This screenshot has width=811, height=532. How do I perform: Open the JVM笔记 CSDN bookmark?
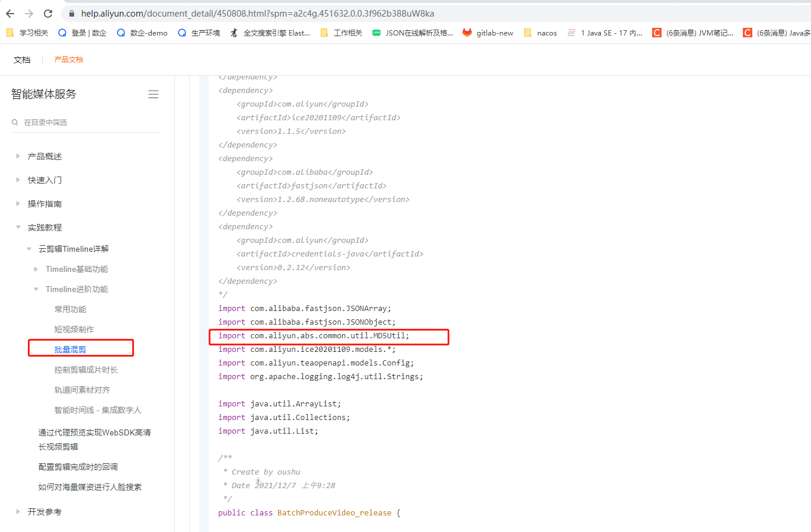tap(693, 33)
